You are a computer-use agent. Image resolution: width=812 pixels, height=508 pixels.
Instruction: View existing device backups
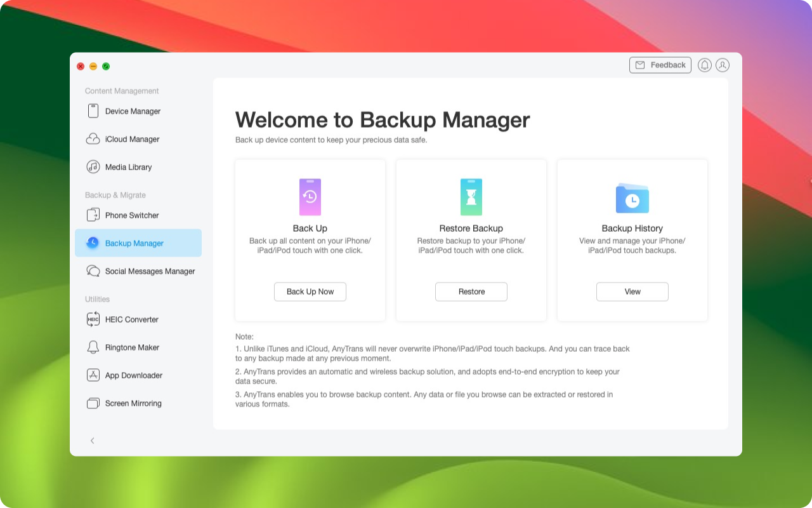click(632, 291)
